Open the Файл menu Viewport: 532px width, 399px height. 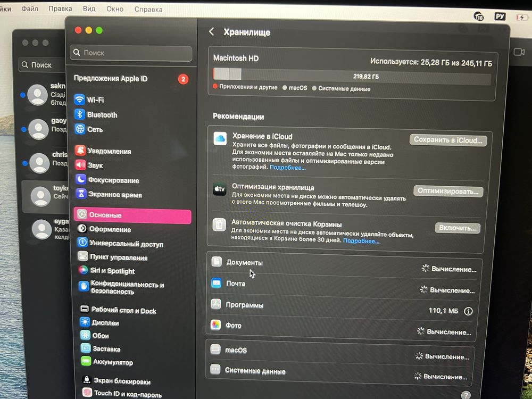click(x=30, y=9)
